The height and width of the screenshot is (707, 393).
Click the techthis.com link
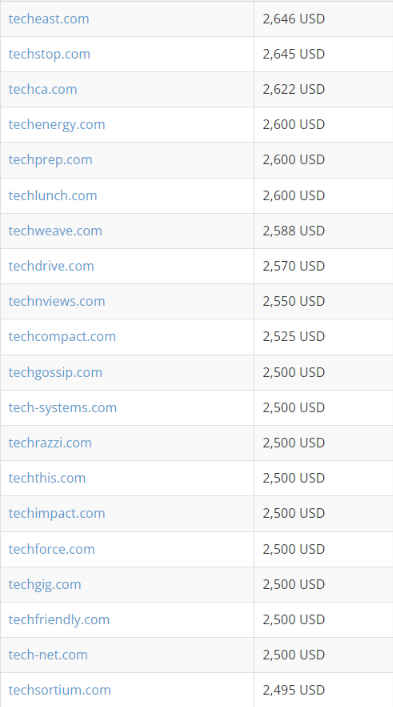(47, 478)
